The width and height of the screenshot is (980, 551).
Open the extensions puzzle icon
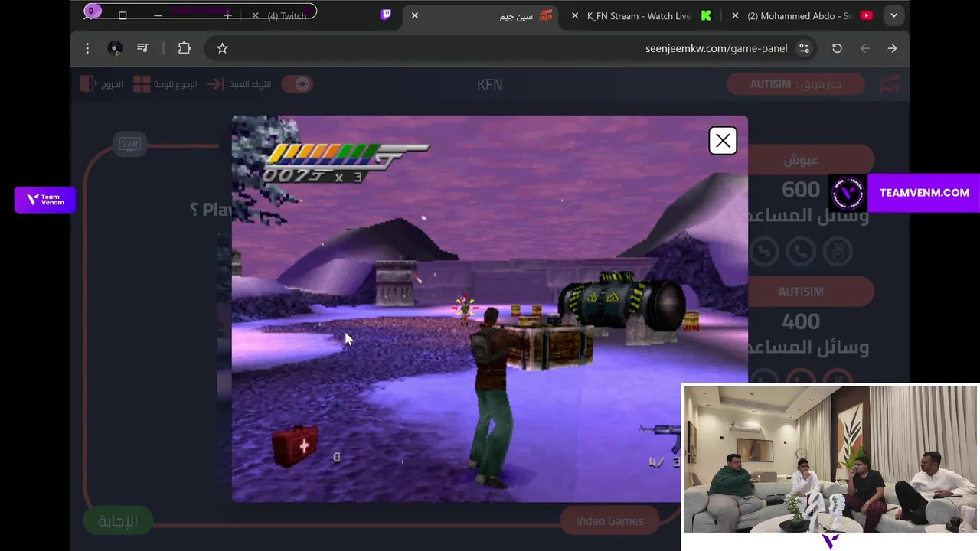point(185,48)
